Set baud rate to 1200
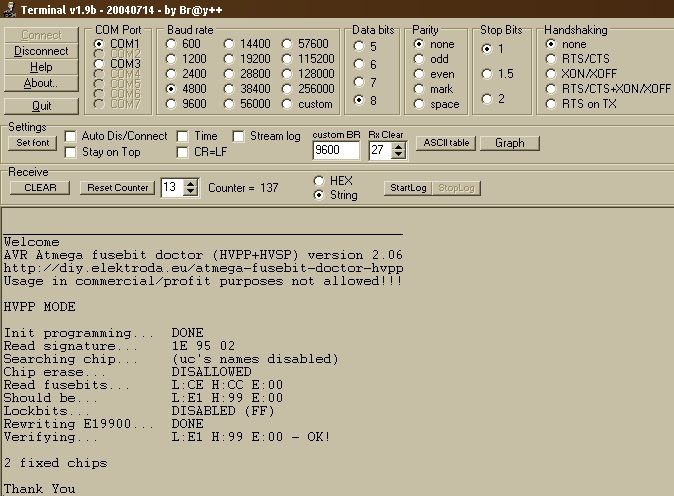The image size is (674, 496). [x=171, y=59]
